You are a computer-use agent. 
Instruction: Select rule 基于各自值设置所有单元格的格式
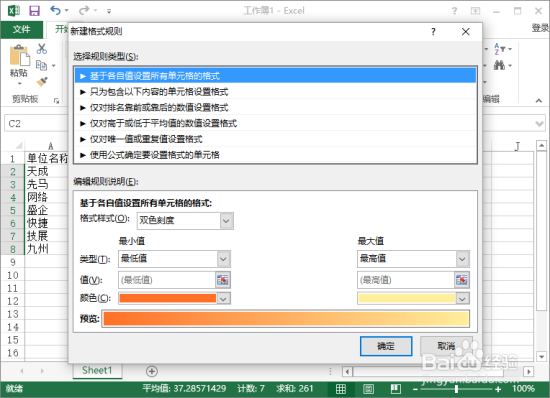(275, 76)
